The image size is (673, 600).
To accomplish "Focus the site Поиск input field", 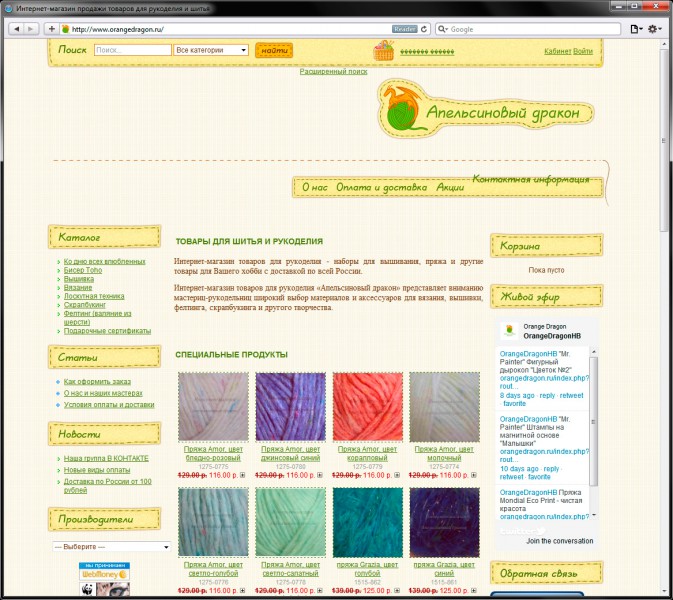I will point(133,50).
